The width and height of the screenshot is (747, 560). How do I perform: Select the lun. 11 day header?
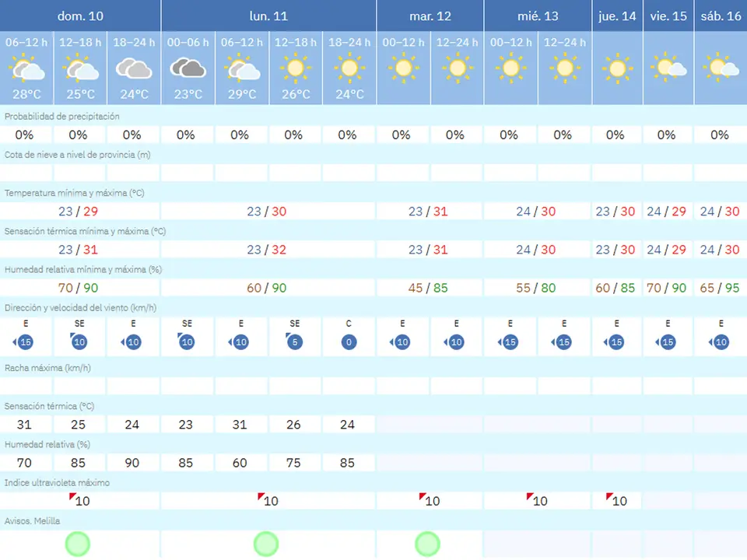click(x=268, y=16)
